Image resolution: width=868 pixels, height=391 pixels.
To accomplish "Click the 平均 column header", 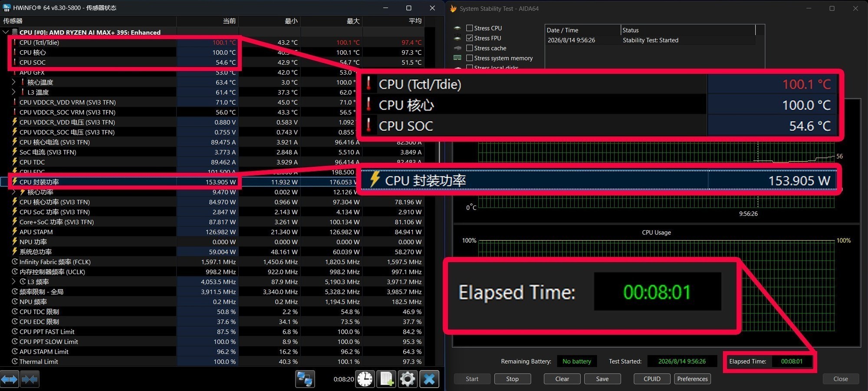I will [393, 21].
